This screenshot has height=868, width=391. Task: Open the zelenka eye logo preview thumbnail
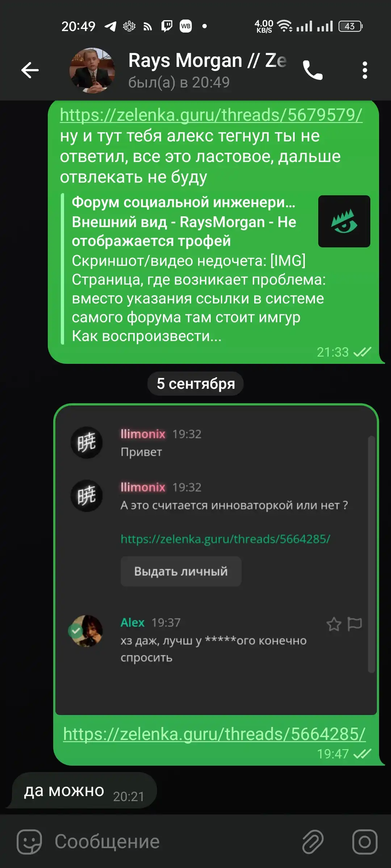point(344,221)
